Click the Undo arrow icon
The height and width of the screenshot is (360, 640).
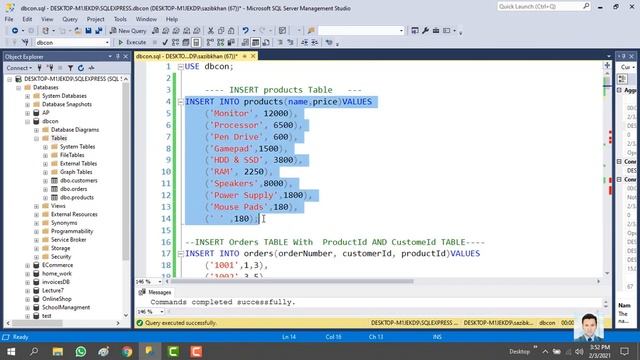pos(245,31)
